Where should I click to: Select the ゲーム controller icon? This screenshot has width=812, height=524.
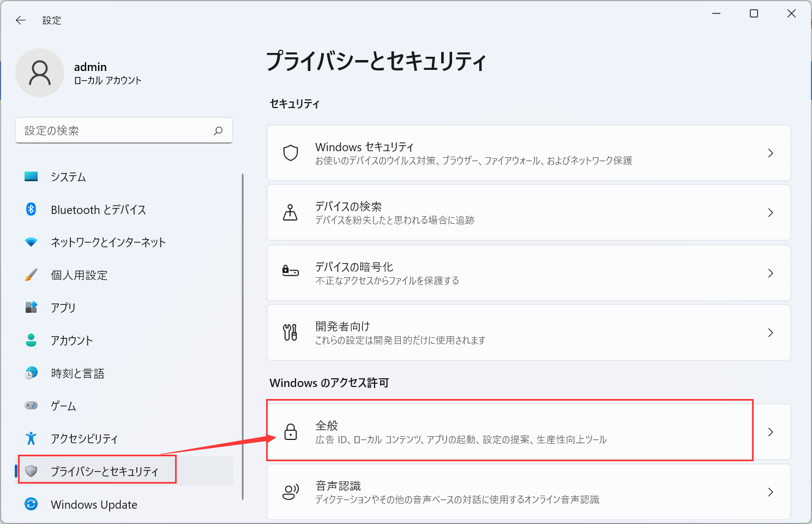coord(31,406)
